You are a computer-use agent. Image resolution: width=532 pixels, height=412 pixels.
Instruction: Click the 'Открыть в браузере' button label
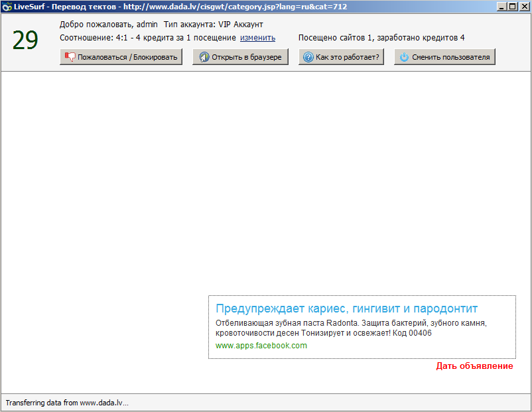tap(247, 57)
